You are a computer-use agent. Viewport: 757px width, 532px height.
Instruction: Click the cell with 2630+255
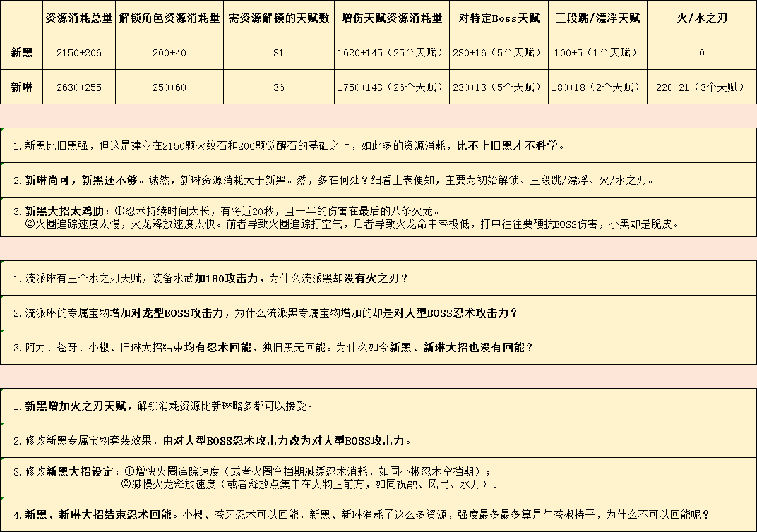(x=79, y=87)
